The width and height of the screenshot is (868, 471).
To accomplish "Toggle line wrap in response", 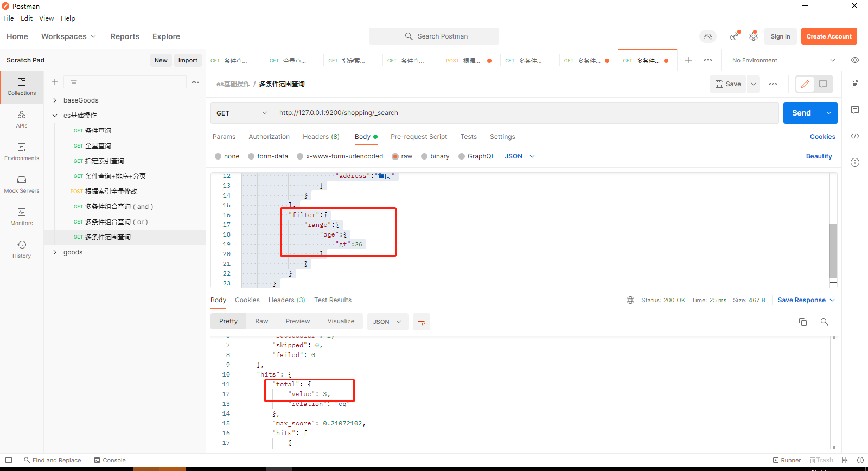I will click(x=422, y=322).
